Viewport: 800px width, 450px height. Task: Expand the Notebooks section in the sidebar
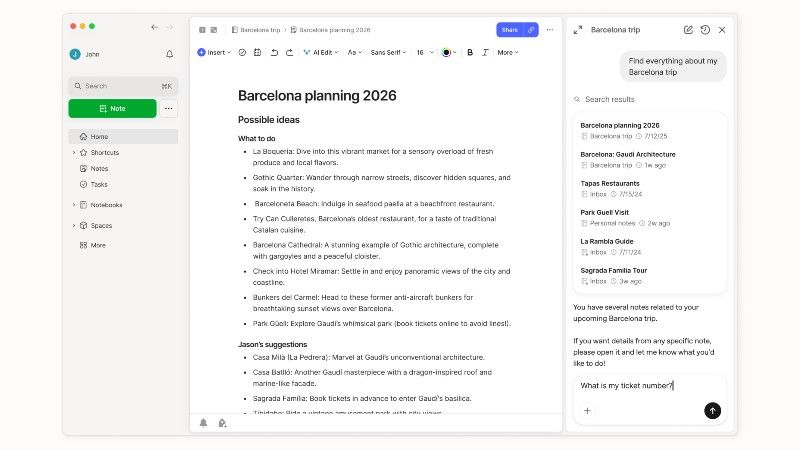point(74,205)
